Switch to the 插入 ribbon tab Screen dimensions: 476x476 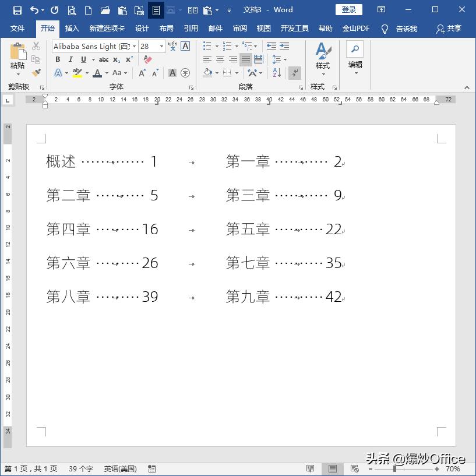pos(72,28)
